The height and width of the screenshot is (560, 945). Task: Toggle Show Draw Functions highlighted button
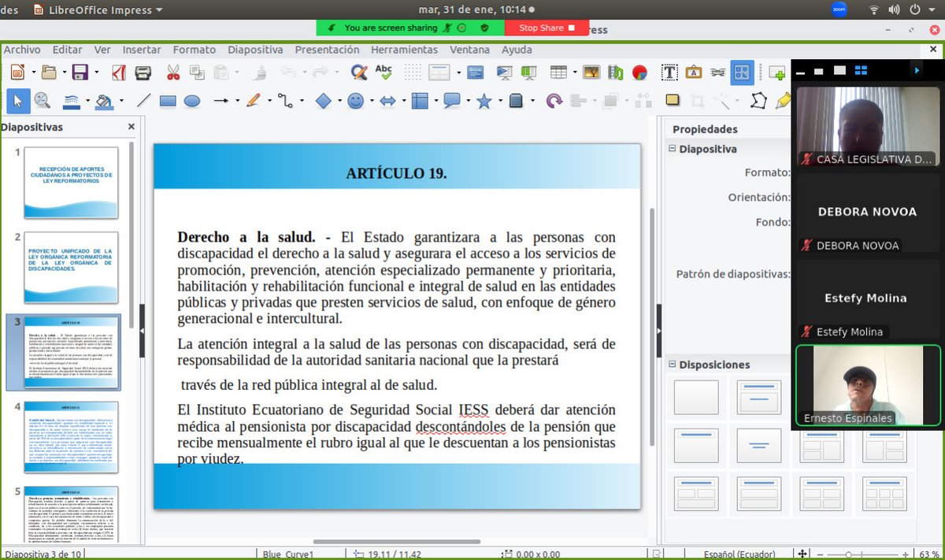coord(742,72)
